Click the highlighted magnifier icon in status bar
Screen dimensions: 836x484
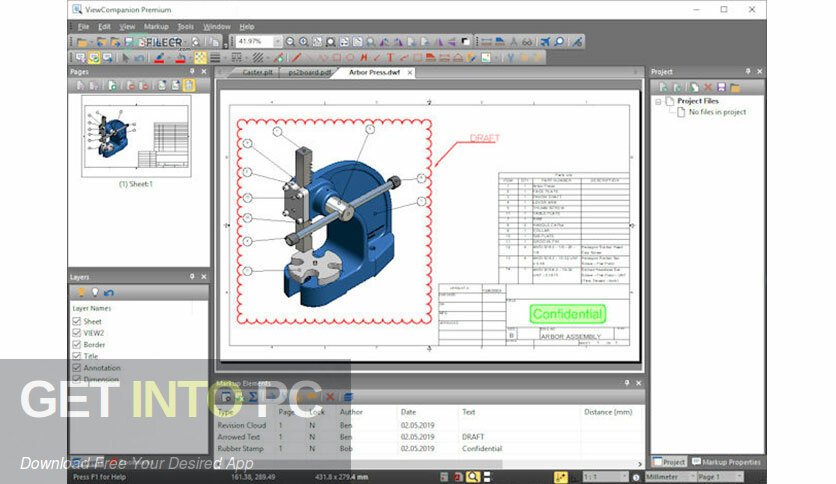click(x=472, y=477)
